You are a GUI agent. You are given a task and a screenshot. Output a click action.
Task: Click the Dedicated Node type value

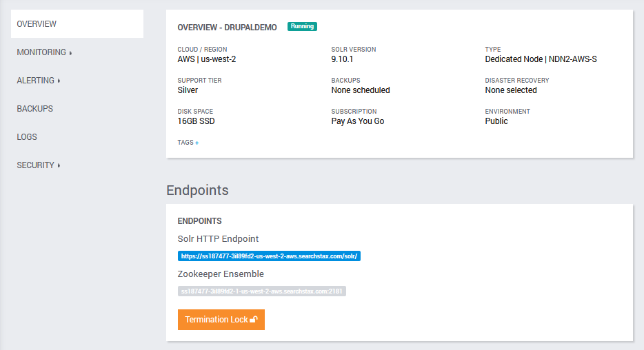pyautogui.click(x=541, y=59)
